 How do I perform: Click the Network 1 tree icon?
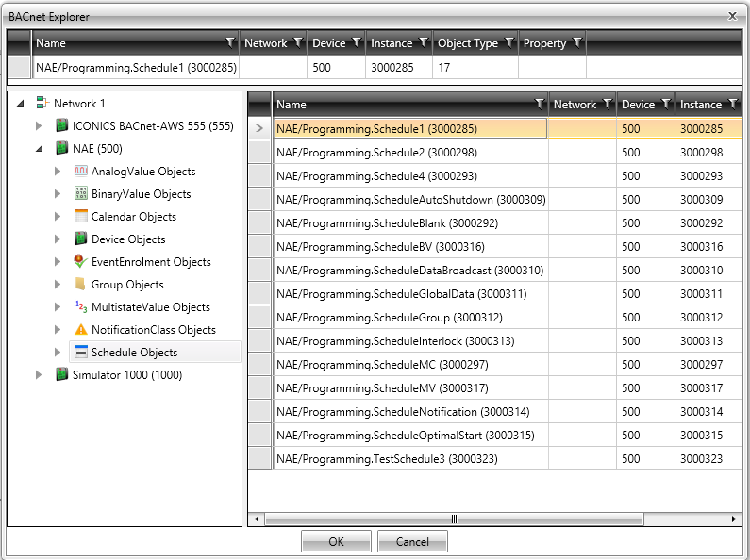point(42,104)
